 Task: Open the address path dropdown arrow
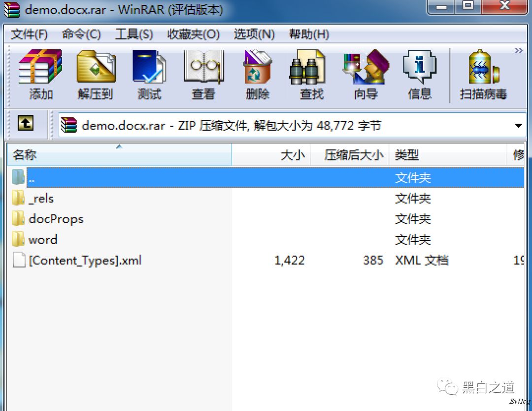518,126
